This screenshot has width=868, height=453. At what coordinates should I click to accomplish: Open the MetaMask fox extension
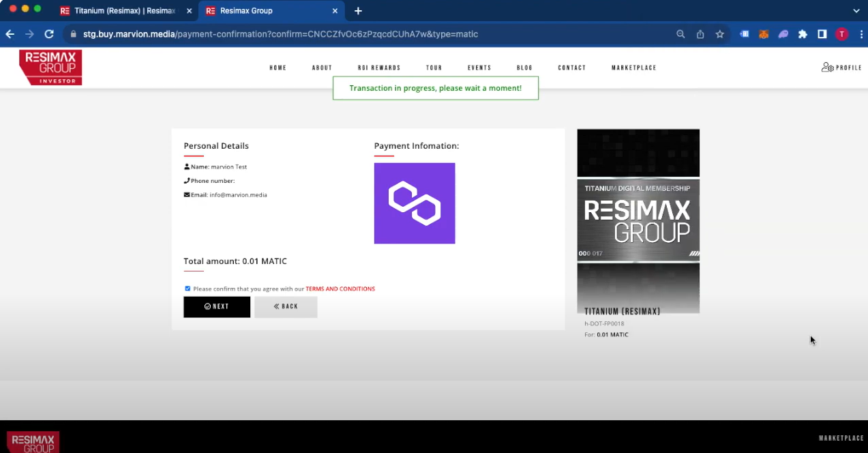click(764, 34)
